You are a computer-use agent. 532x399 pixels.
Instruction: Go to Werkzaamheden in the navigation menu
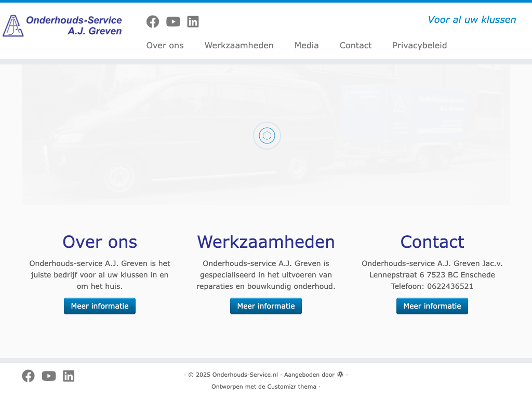pyautogui.click(x=239, y=45)
